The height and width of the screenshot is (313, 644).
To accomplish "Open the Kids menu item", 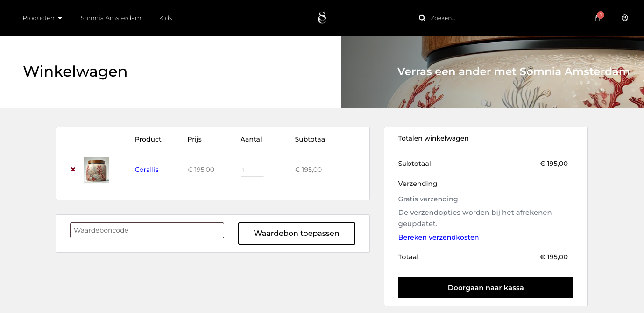I will (x=165, y=18).
